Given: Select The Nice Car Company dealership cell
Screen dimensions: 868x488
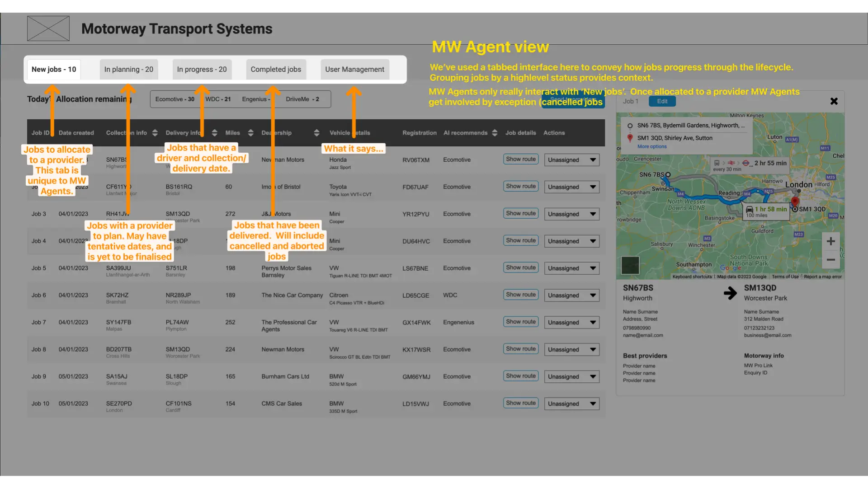Looking at the screenshot, I should (x=292, y=295).
